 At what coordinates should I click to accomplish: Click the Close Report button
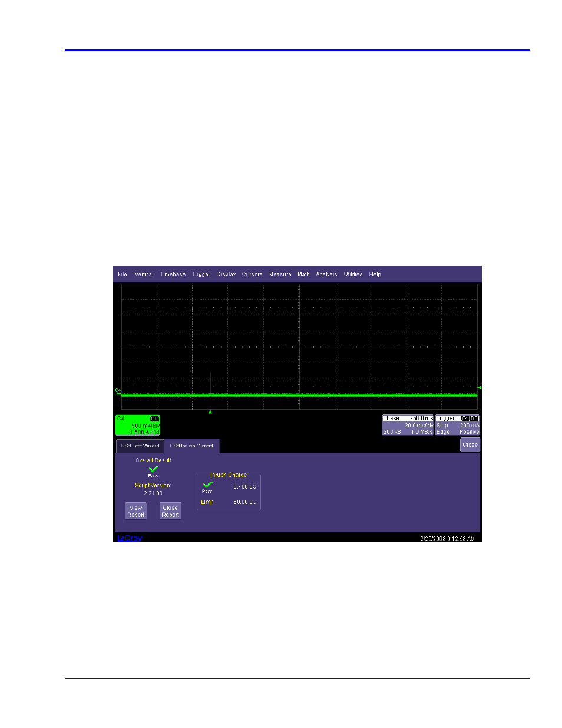170,511
